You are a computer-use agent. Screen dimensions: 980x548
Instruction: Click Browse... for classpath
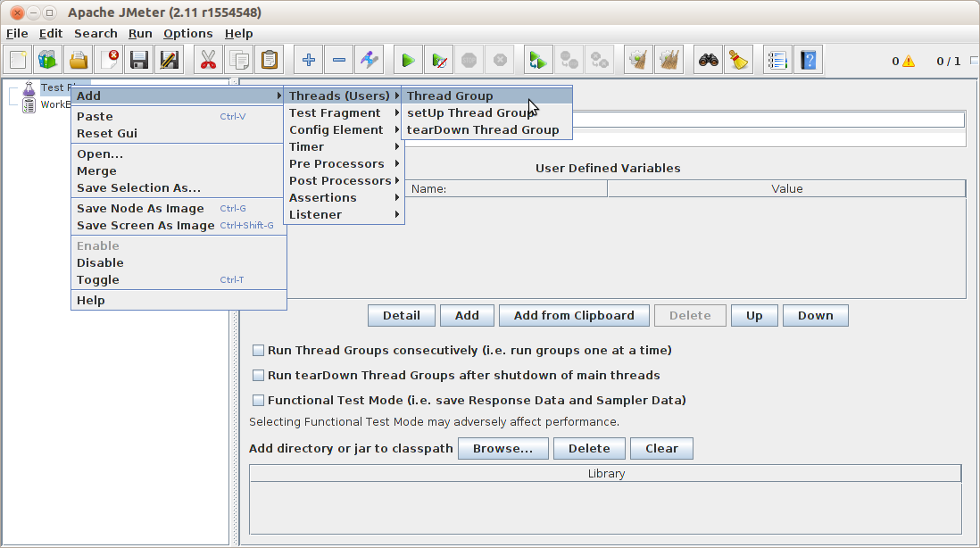503,449
